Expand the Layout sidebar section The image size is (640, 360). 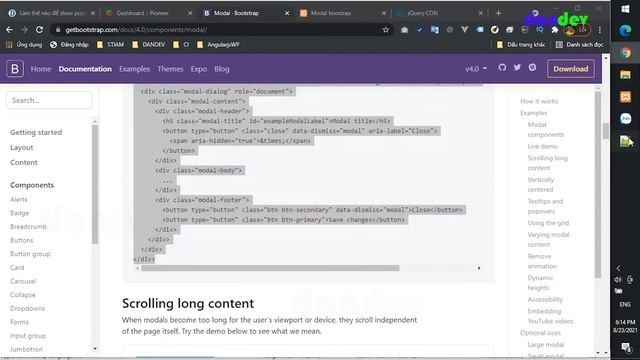tap(22, 147)
